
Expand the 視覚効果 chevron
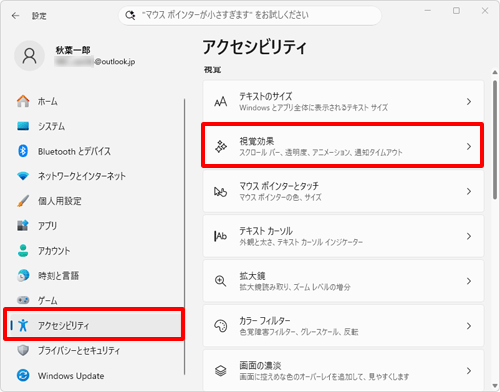point(469,146)
